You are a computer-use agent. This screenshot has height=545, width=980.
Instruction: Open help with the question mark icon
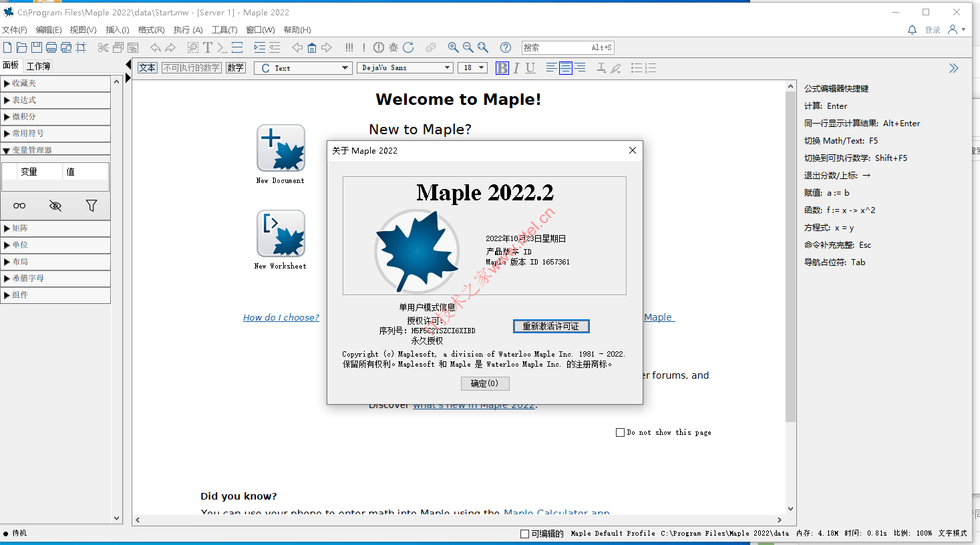[x=506, y=47]
